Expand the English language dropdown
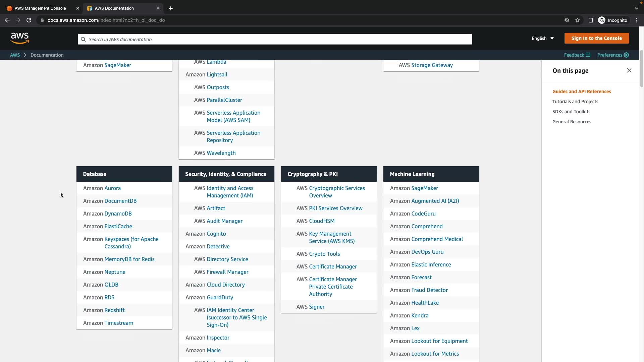 tap(542, 38)
